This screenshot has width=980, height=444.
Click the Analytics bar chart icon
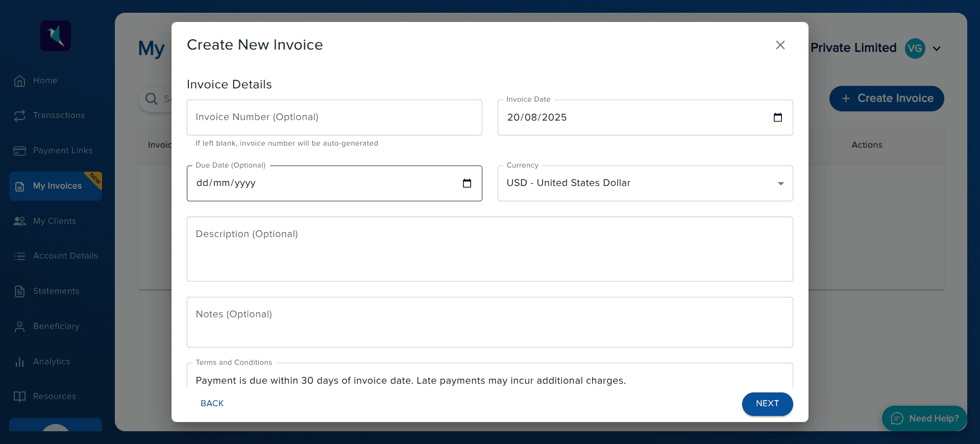pos(19,362)
